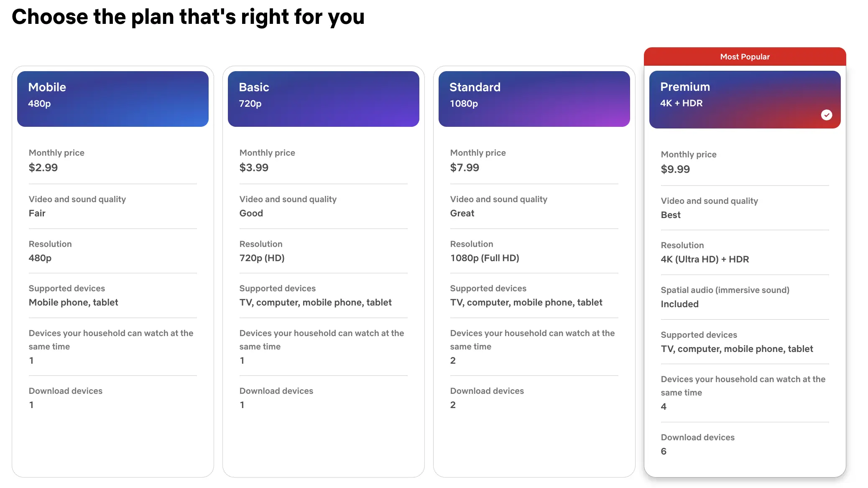Click the $3.99 monthly price for Basic

coord(254,167)
